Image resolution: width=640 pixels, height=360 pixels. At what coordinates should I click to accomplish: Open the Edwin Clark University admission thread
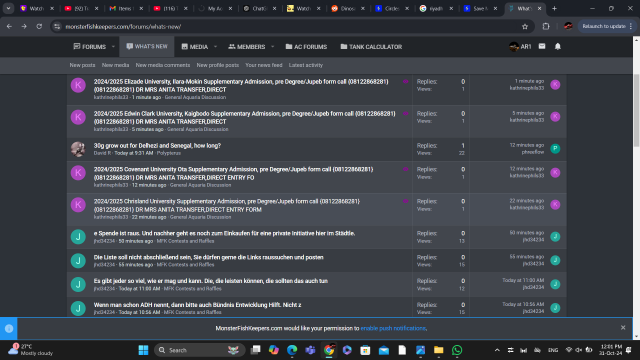point(244,118)
